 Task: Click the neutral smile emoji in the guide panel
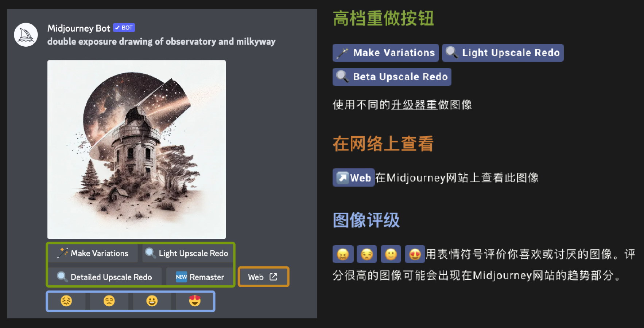(391, 254)
